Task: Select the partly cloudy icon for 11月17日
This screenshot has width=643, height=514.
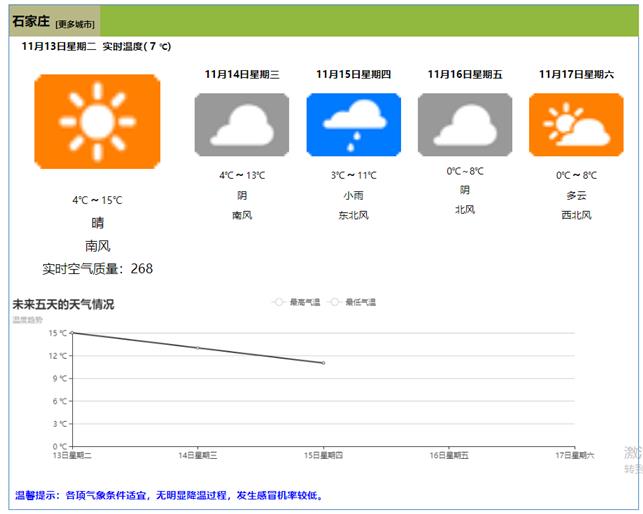Action: pos(576,125)
